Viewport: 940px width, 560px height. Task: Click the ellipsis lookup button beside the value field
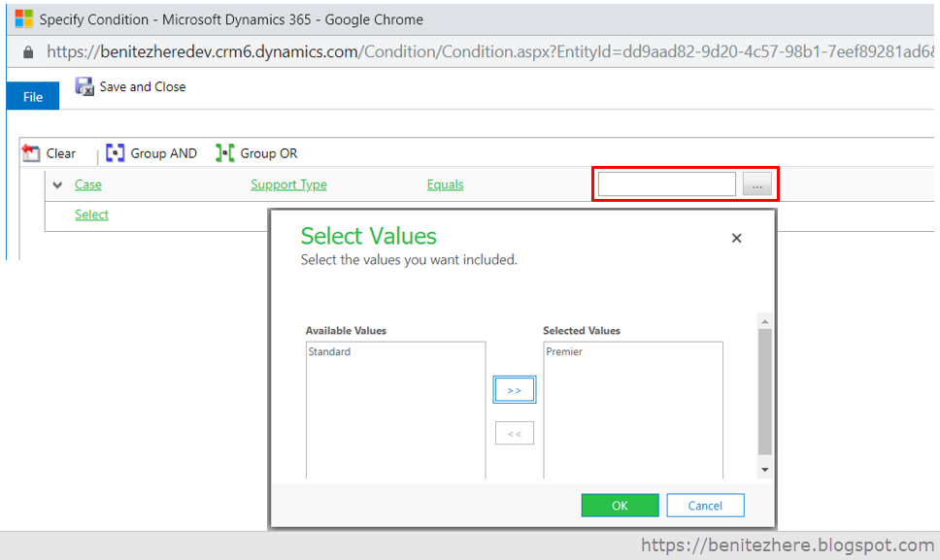coord(758,183)
